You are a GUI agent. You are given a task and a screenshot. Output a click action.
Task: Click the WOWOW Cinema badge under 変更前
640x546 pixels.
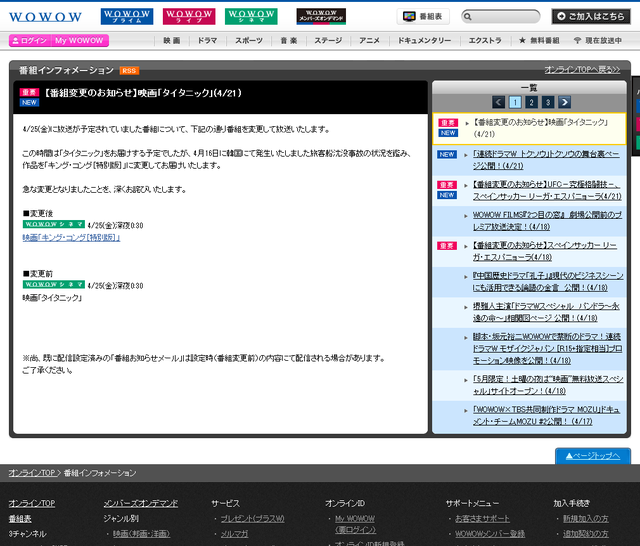pyautogui.click(x=53, y=284)
